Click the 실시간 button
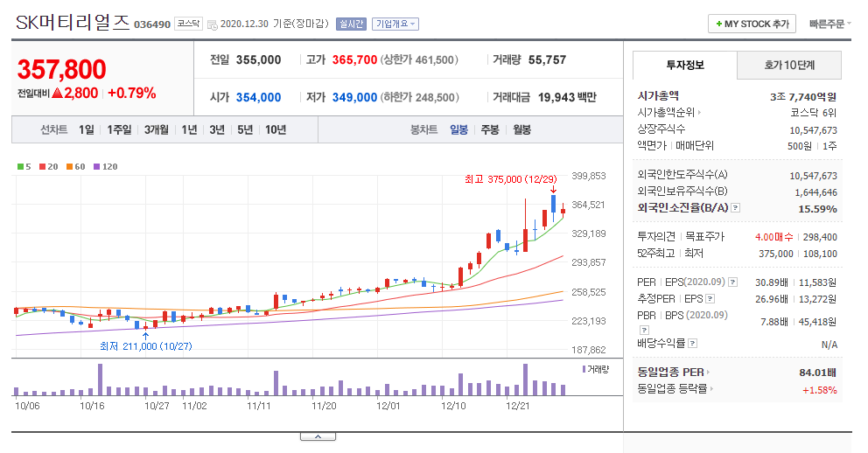The width and height of the screenshot is (868, 453). 351,24
